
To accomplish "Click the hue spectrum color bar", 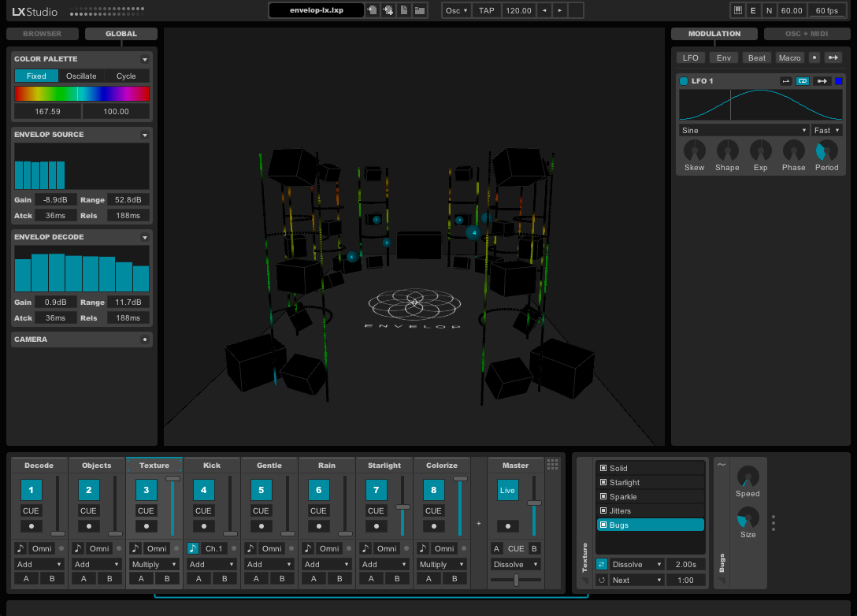I will click(x=82, y=94).
